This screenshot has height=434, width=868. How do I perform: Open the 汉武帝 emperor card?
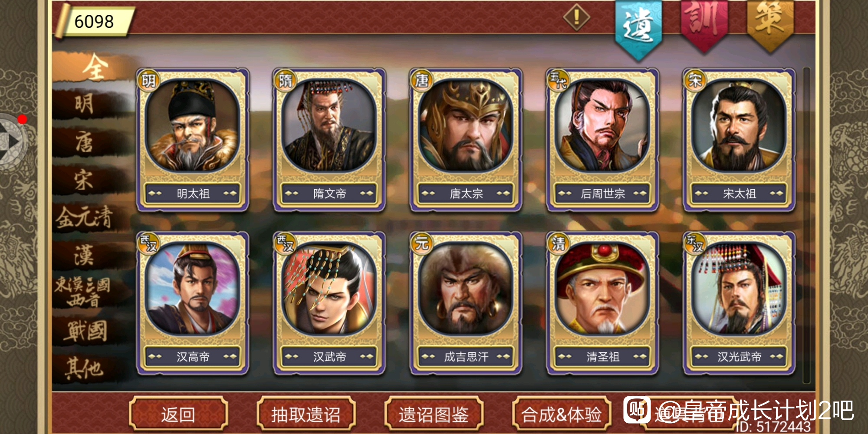329,303
